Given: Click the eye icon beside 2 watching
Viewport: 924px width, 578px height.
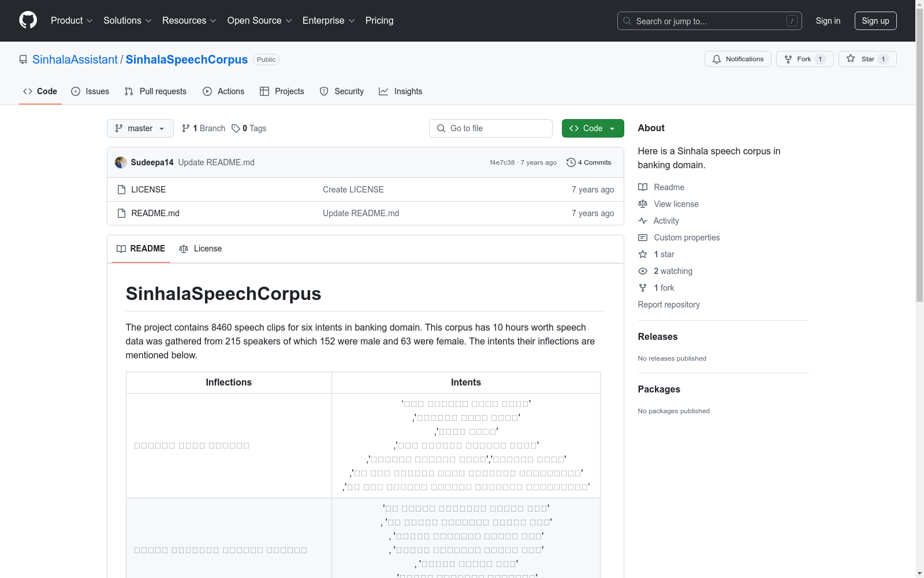Looking at the screenshot, I should tap(643, 271).
